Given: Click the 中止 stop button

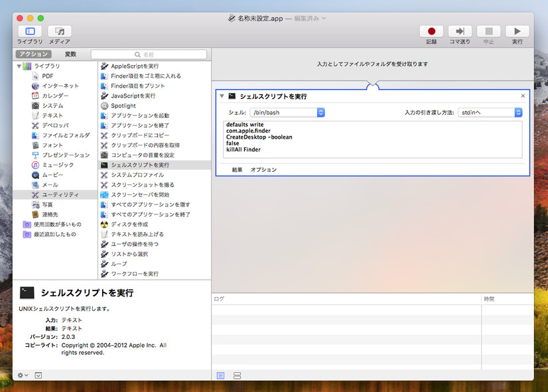Looking at the screenshot, I should [488, 31].
